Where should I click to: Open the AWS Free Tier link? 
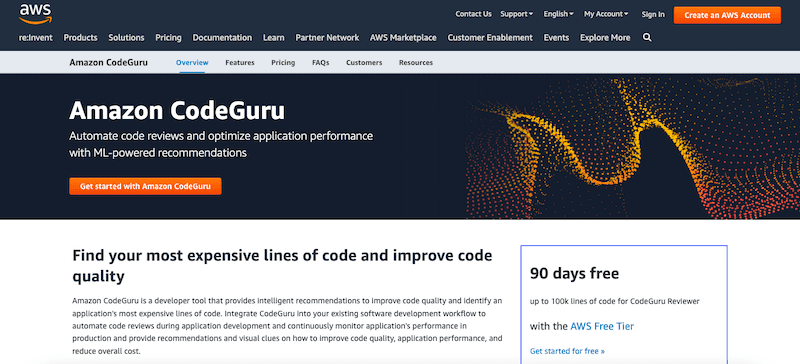point(602,326)
